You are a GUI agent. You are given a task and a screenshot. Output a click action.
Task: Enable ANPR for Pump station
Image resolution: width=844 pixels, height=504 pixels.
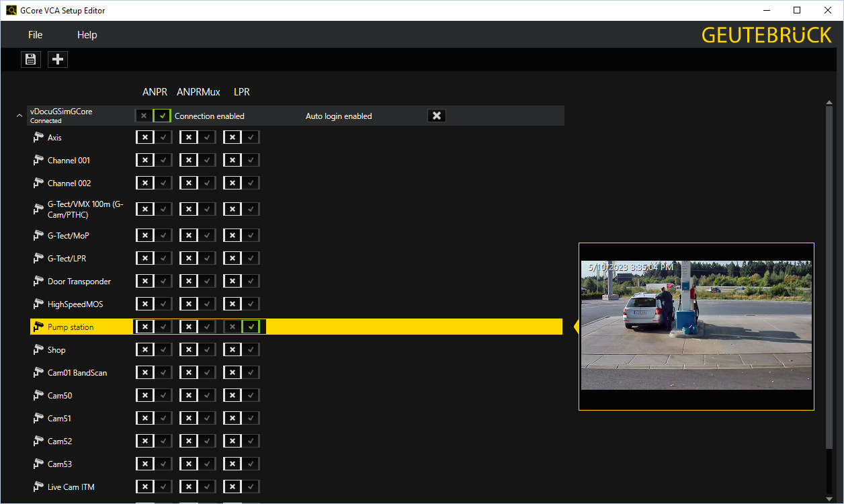click(163, 327)
